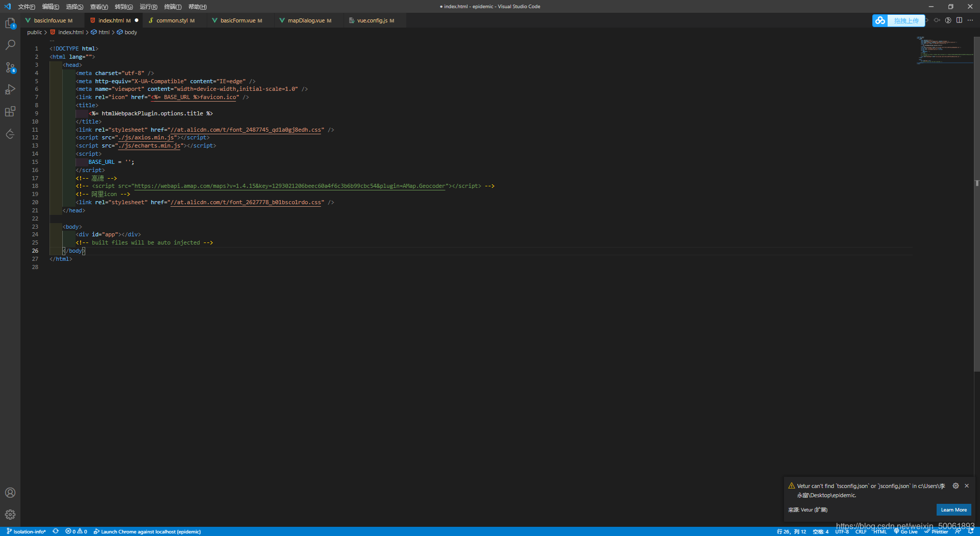
Task: Open the 文件(F) menu
Action: 27,7
